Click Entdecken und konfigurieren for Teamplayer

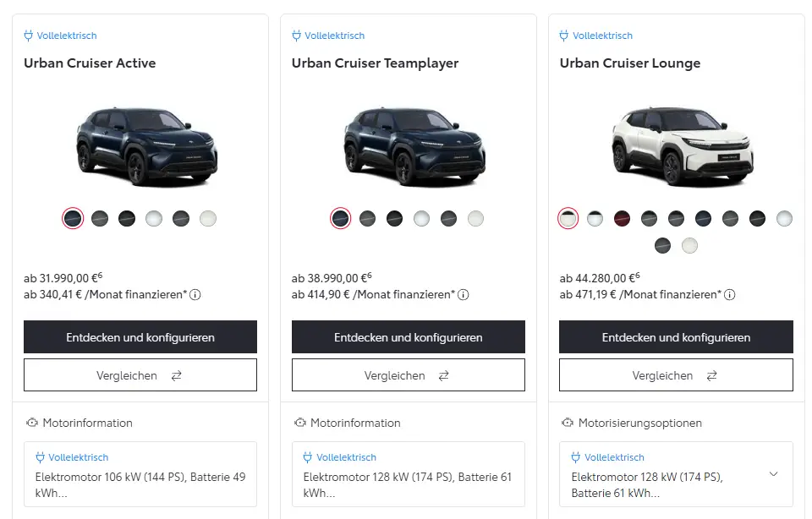[x=408, y=337]
